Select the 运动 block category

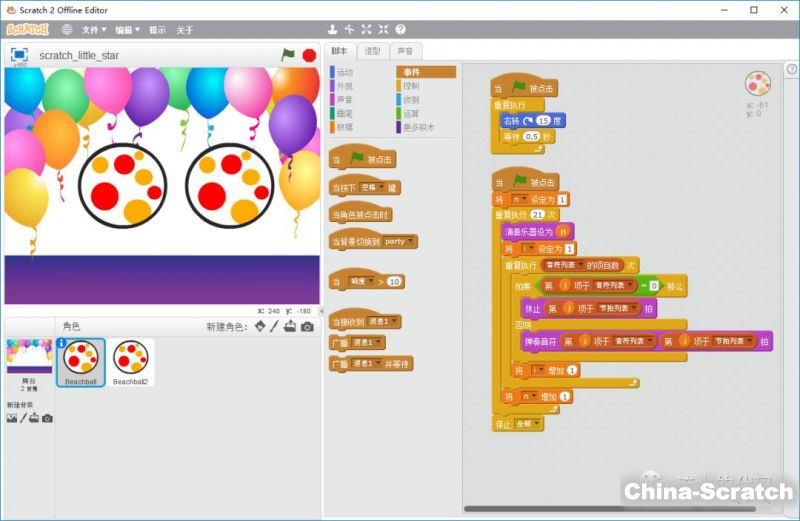click(x=345, y=72)
